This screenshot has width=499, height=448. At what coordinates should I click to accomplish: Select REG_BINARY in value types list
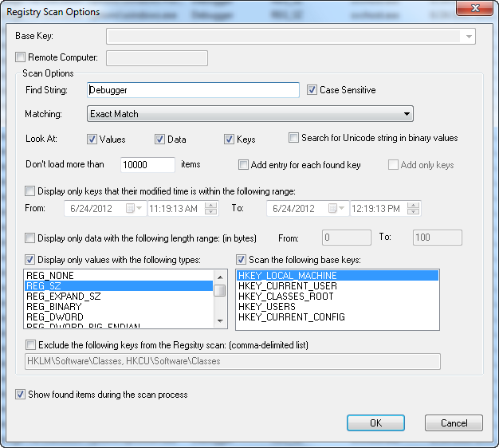click(56, 307)
